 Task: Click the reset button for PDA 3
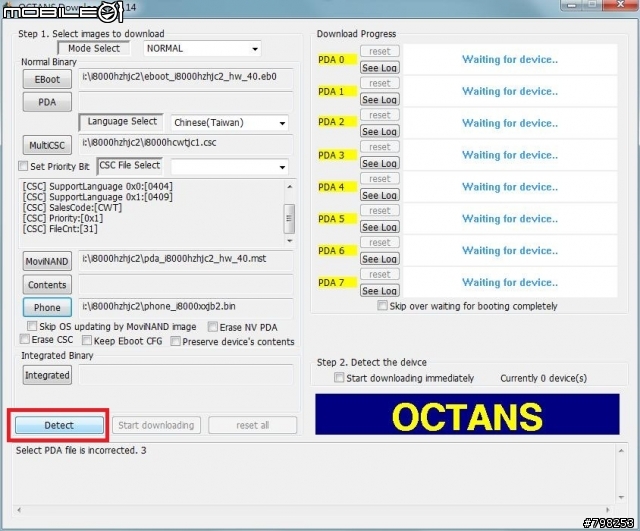click(380, 147)
